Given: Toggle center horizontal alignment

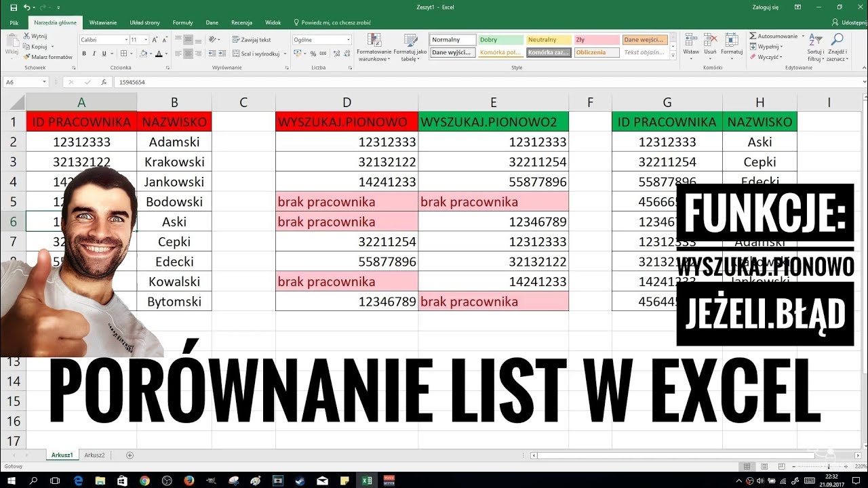Looking at the screenshot, I should (189, 54).
